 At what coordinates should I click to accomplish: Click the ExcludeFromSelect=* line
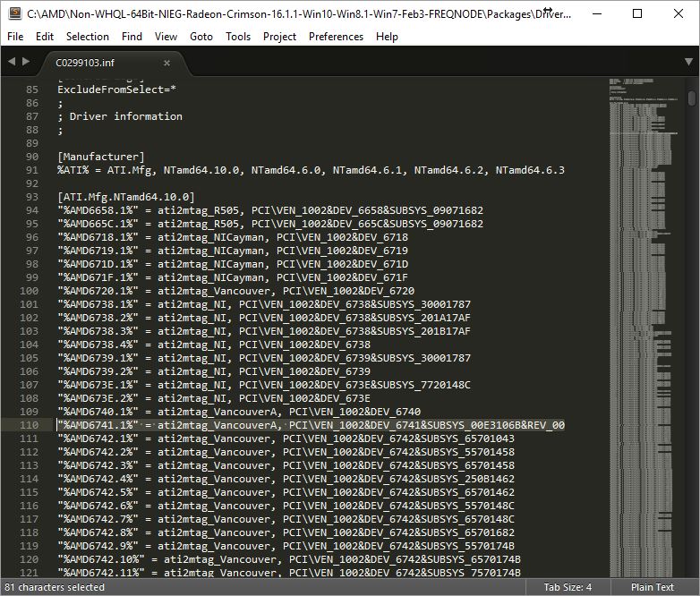point(116,89)
